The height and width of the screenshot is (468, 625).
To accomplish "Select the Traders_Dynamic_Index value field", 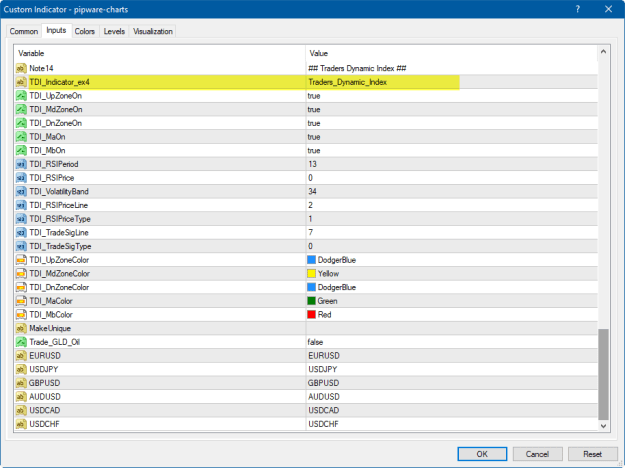I will [x=452, y=82].
